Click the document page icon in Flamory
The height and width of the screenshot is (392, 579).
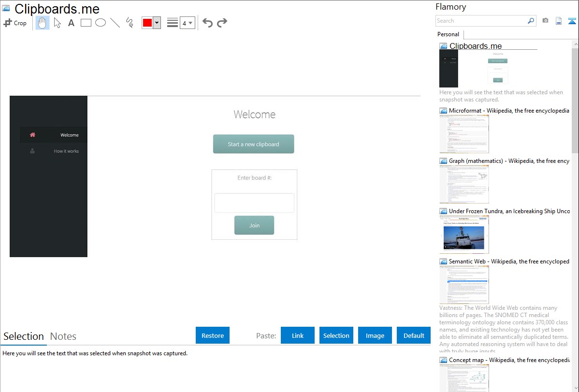(x=559, y=21)
